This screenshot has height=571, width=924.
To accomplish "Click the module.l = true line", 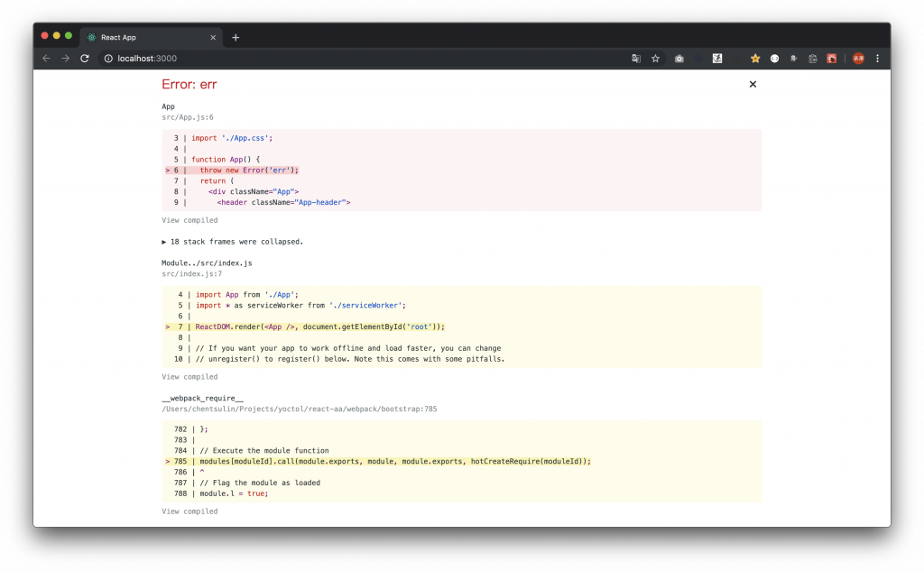I will point(234,493).
